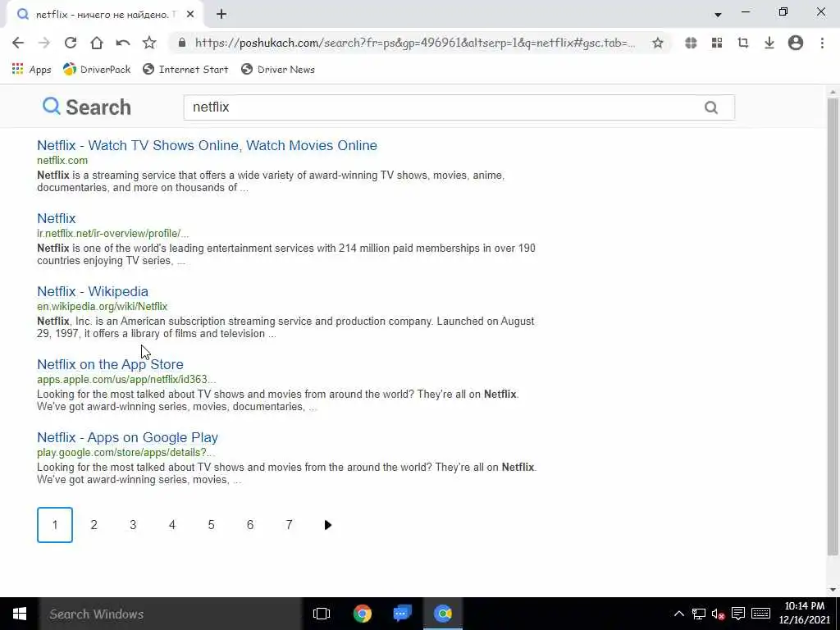This screenshot has width=840, height=630.
Task: Close the netflix browser tab
Action: click(x=190, y=15)
